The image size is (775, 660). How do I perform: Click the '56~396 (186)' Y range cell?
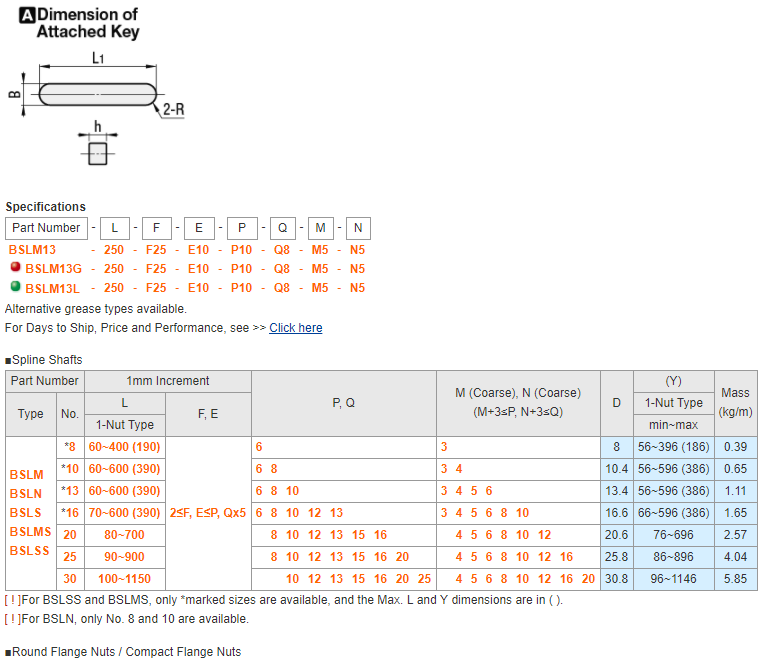click(674, 447)
